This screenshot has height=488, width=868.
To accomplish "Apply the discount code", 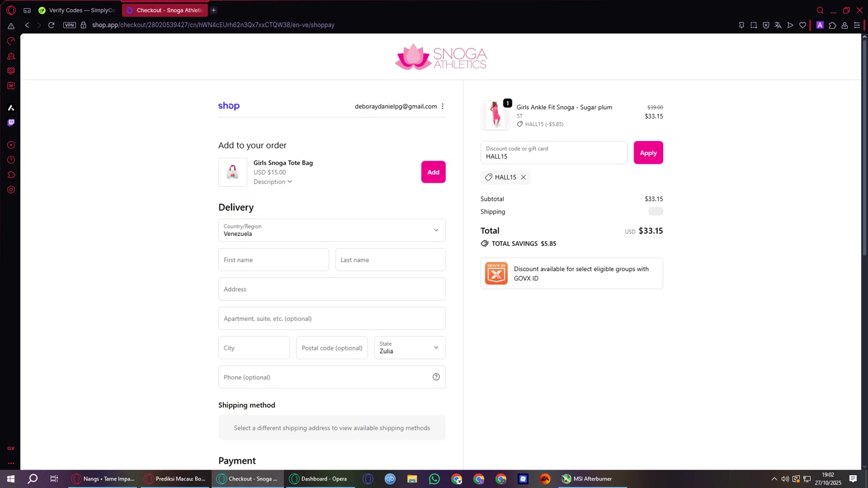I will (648, 153).
